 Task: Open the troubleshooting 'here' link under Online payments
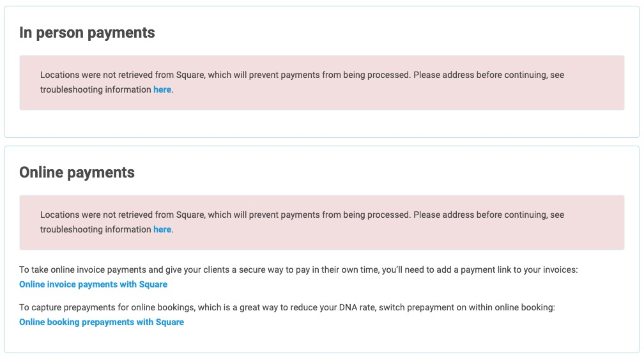[162, 230]
